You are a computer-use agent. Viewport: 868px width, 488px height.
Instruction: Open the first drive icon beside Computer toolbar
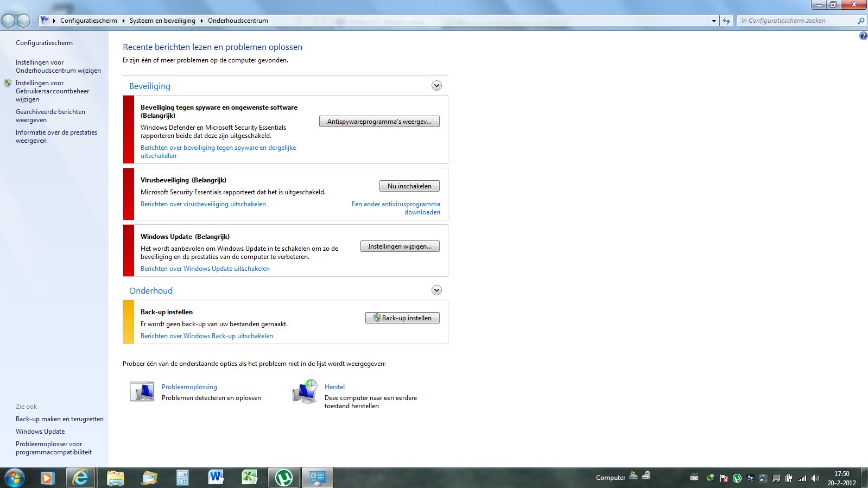click(633, 476)
